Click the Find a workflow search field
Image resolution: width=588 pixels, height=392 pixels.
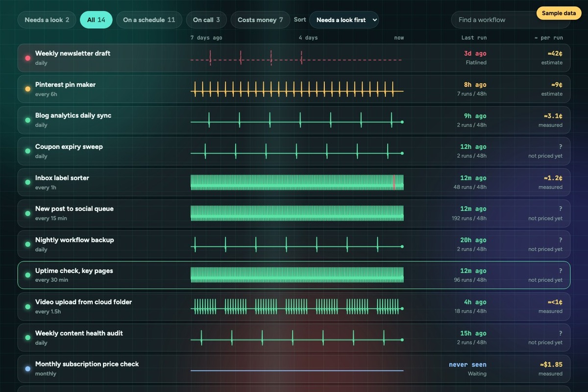tap(511, 20)
